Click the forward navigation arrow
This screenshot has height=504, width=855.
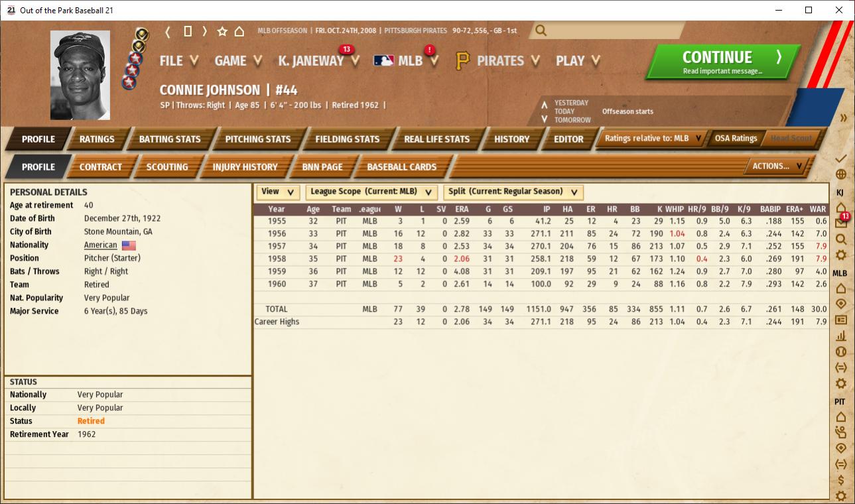click(x=205, y=31)
